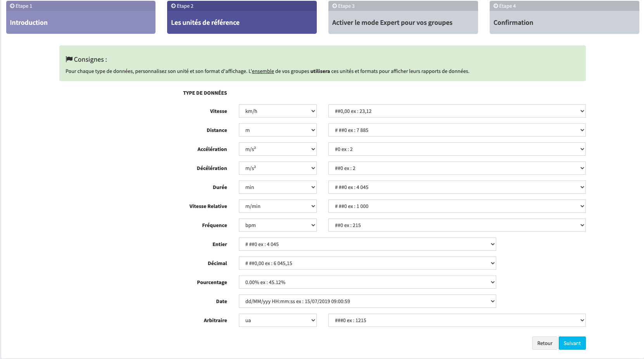Click the Suivant button
The image size is (644, 359).
(x=572, y=343)
